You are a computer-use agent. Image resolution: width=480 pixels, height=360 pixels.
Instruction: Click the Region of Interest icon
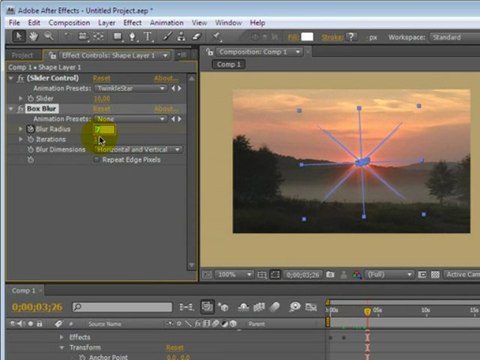(x=275, y=275)
